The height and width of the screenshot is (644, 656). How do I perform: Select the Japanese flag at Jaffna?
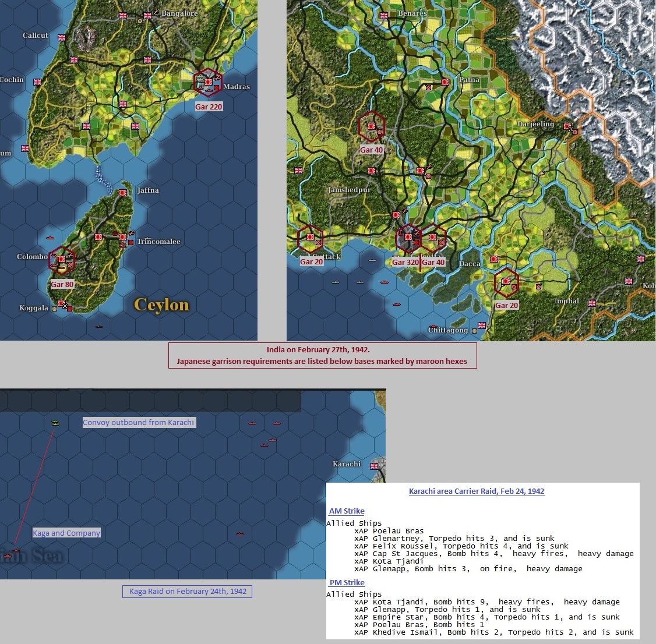tap(122, 193)
